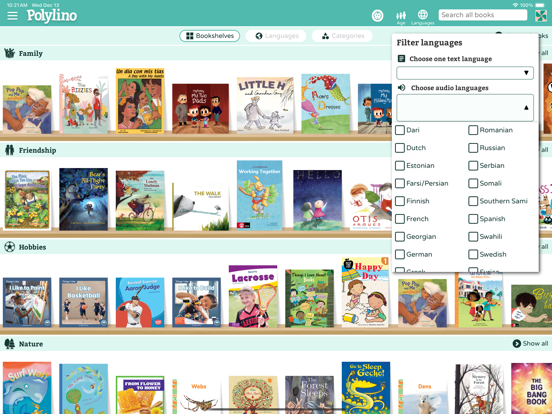Check the Estonian audio language
552x414 pixels.
pos(400,165)
